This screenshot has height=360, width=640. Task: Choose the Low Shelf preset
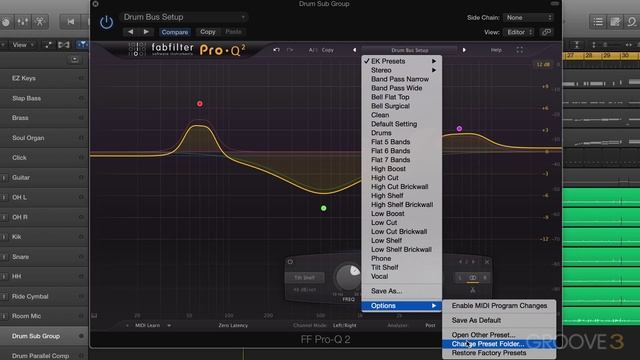pos(386,240)
